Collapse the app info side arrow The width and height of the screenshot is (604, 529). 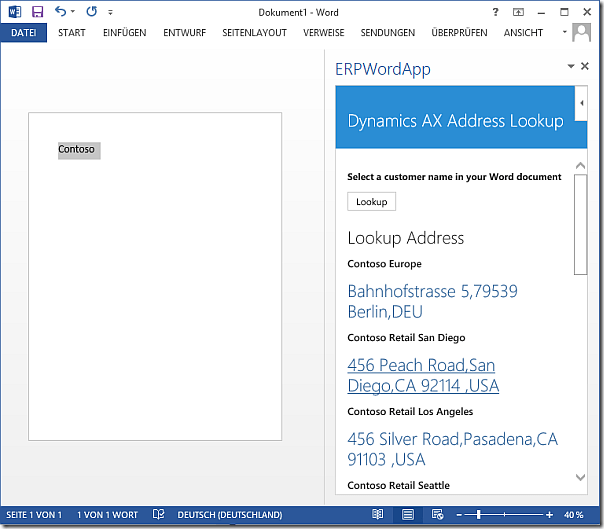click(x=581, y=103)
